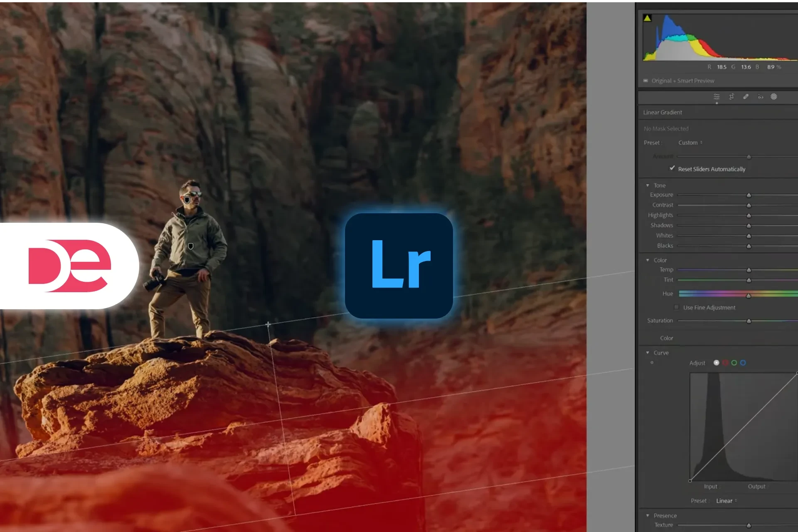Select the Edit sliders tool icon
The height and width of the screenshot is (532, 798).
(717, 96)
